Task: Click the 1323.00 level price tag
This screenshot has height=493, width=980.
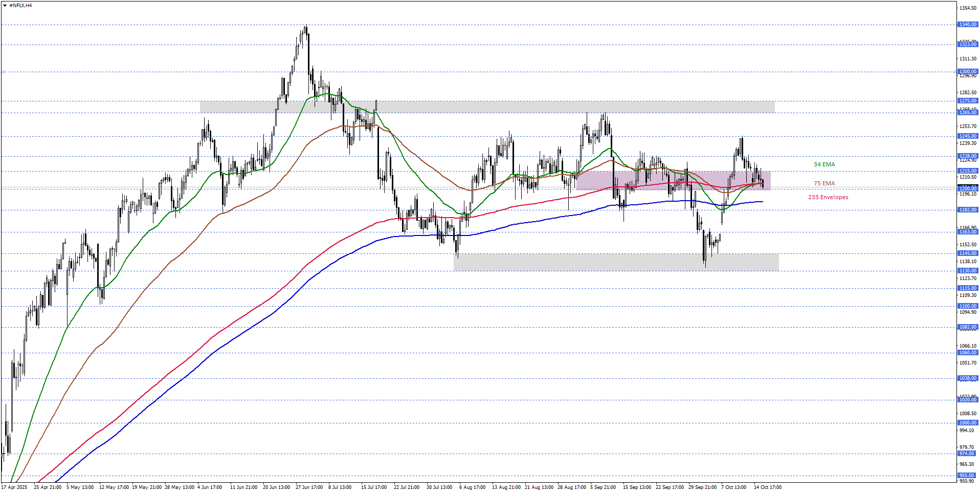Action: [968, 45]
